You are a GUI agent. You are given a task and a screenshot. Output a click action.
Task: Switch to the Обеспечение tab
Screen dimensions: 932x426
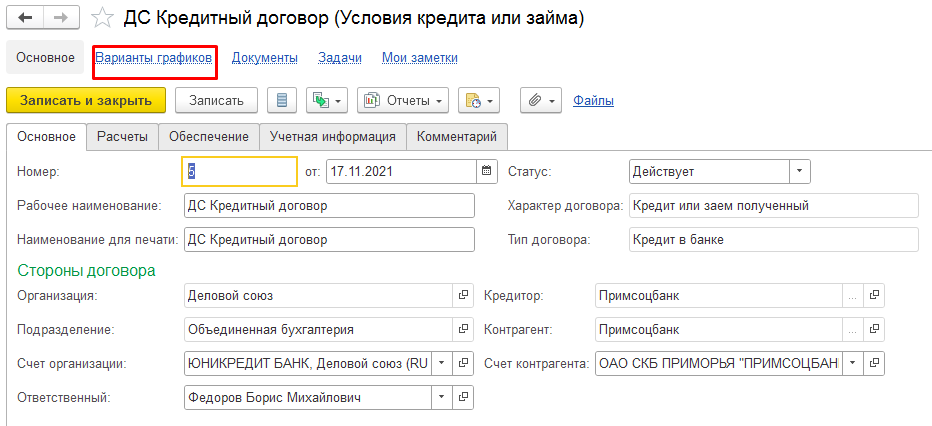tap(208, 136)
